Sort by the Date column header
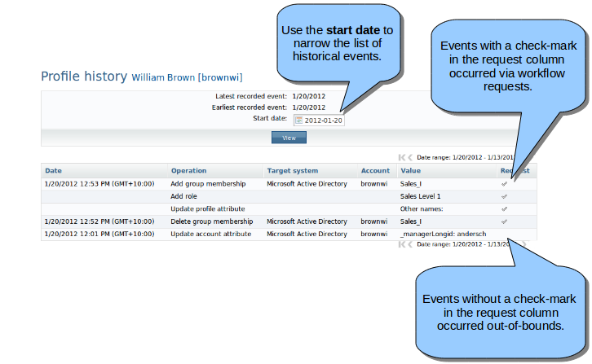Viewport: 592px width, 364px height. pos(53,171)
